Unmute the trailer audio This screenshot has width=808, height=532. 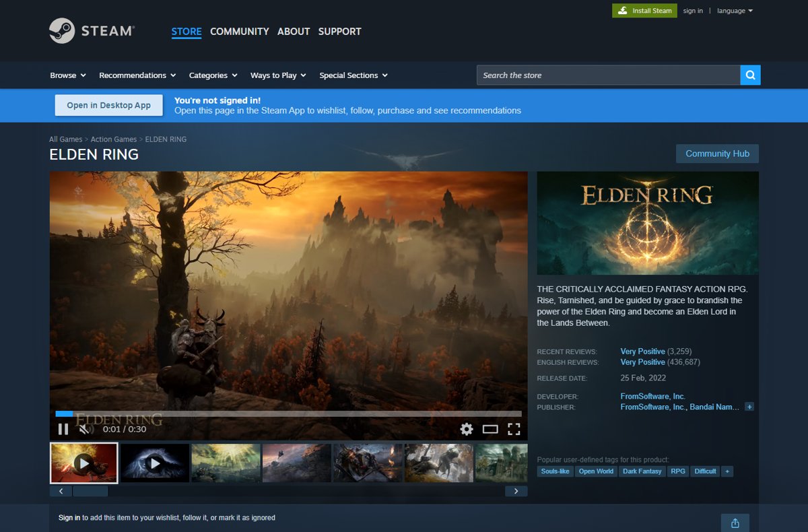click(x=84, y=429)
